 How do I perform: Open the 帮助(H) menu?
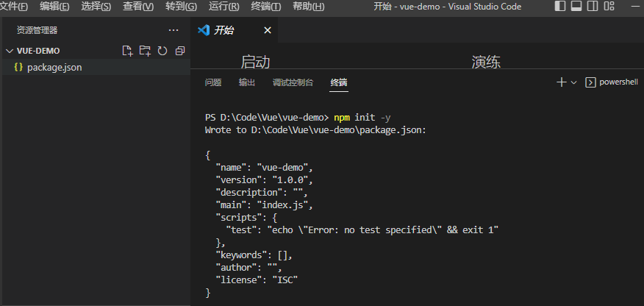(x=309, y=7)
